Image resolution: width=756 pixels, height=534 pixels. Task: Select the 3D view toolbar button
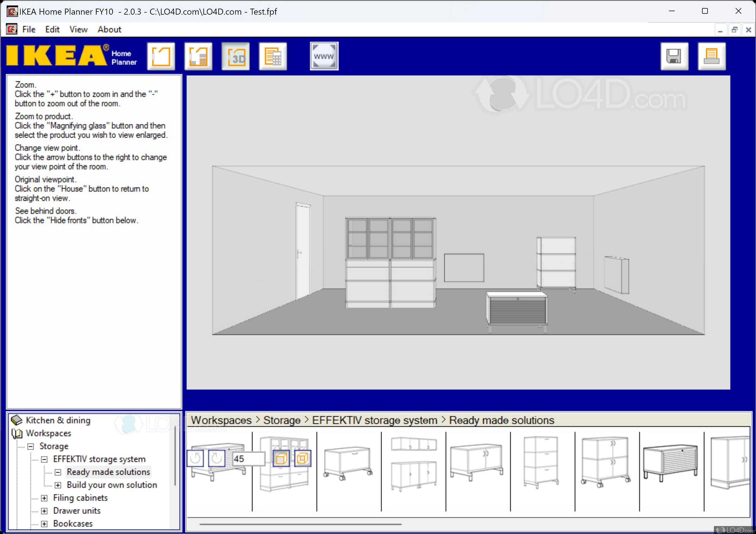click(236, 56)
